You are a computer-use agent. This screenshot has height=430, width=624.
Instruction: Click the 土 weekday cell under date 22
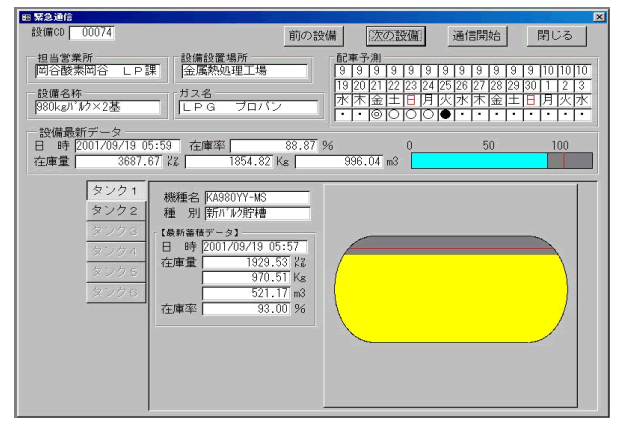pos(394,100)
